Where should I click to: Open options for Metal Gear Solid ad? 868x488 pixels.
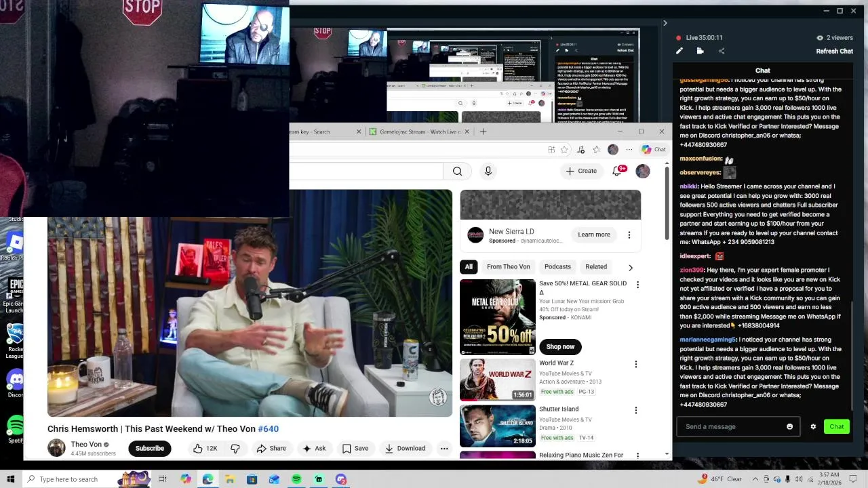(637, 285)
